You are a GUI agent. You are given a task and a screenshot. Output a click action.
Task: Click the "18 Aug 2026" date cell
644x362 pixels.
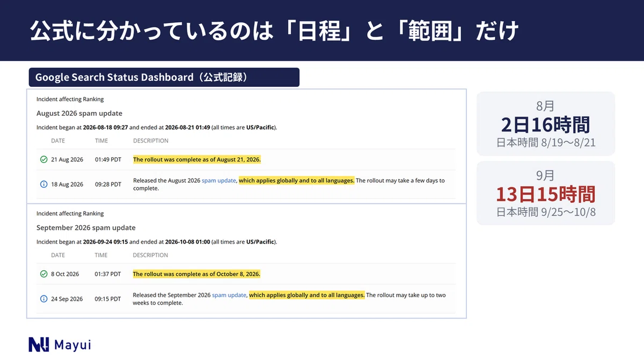pyautogui.click(x=67, y=184)
